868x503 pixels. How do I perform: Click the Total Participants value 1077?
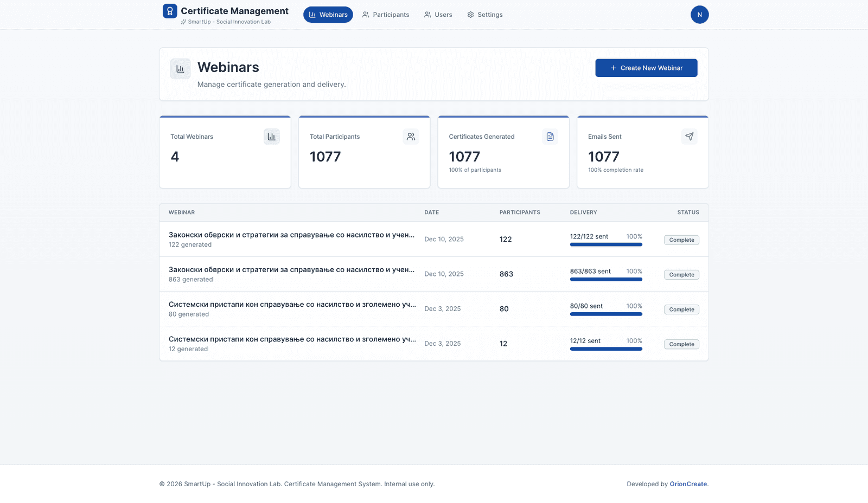coord(325,157)
